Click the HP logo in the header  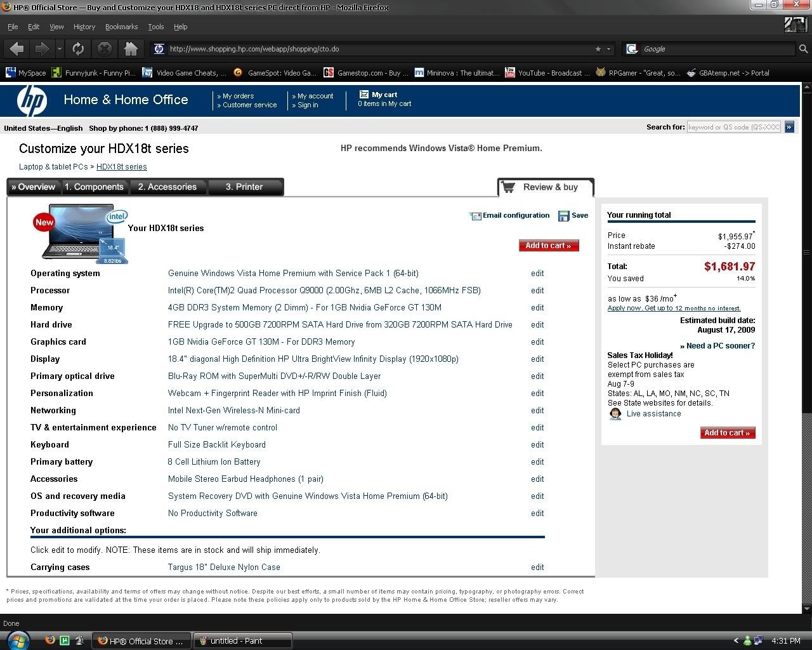click(x=32, y=101)
